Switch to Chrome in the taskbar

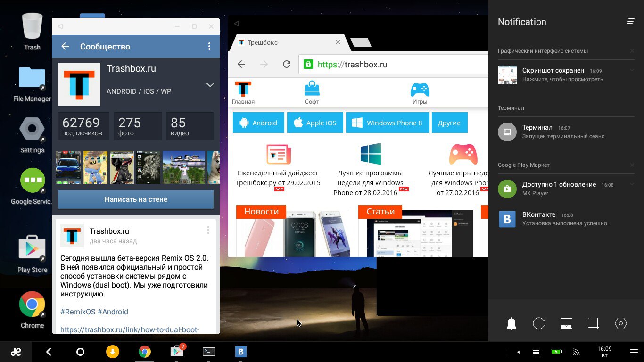[x=144, y=352]
